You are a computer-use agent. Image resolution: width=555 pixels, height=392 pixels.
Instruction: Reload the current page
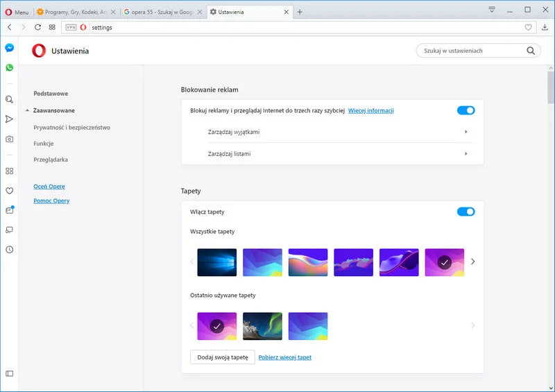click(37, 27)
